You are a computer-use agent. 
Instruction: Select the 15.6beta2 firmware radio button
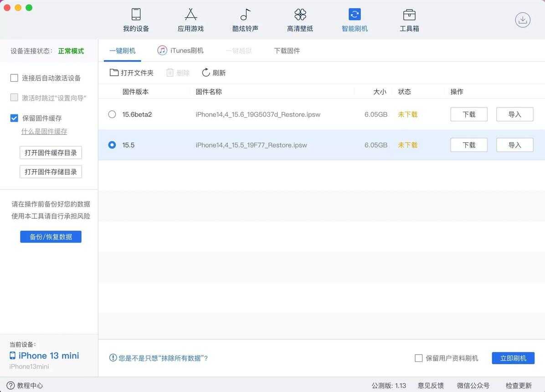(x=112, y=114)
